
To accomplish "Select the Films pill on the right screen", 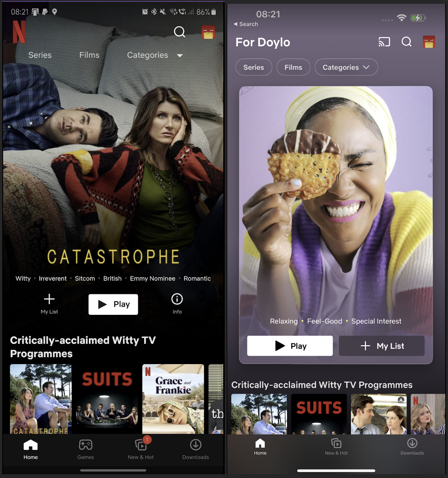I will click(x=293, y=67).
